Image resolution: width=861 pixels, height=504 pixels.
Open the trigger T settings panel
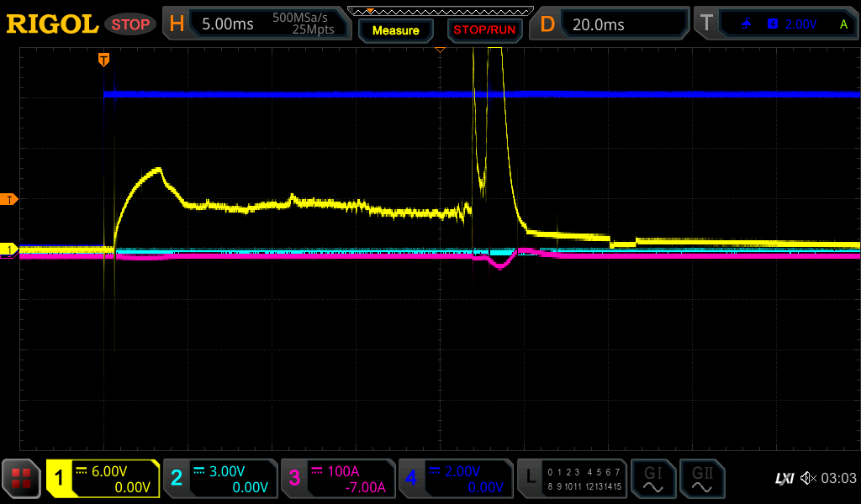point(775,24)
